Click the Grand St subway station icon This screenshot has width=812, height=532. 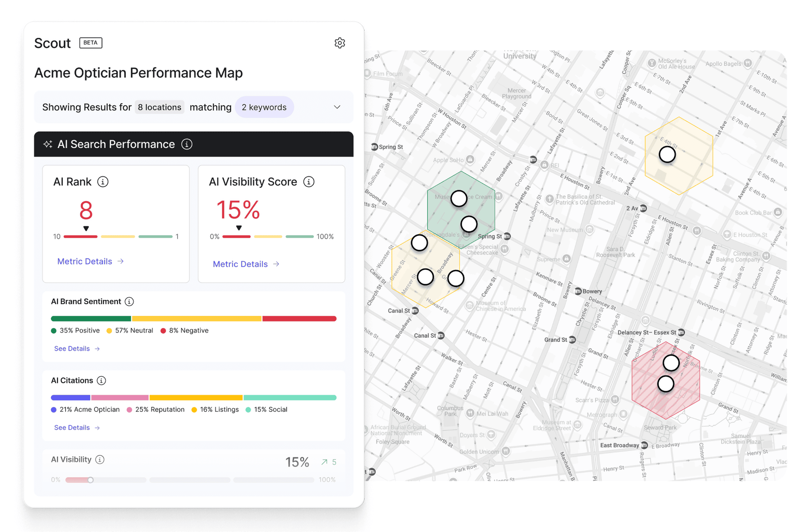pos(572,340)
